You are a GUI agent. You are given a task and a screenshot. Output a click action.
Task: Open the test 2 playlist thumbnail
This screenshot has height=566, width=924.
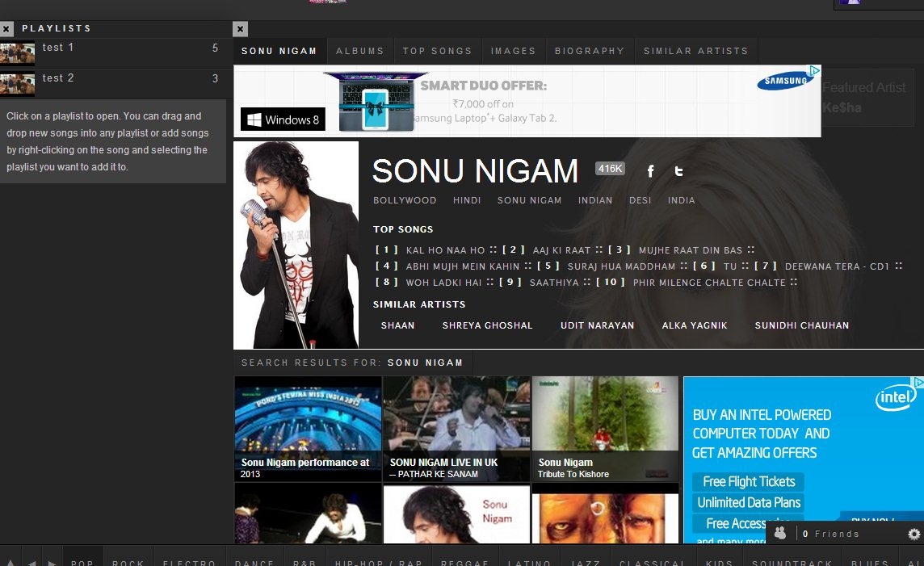[x=17, y=84]
